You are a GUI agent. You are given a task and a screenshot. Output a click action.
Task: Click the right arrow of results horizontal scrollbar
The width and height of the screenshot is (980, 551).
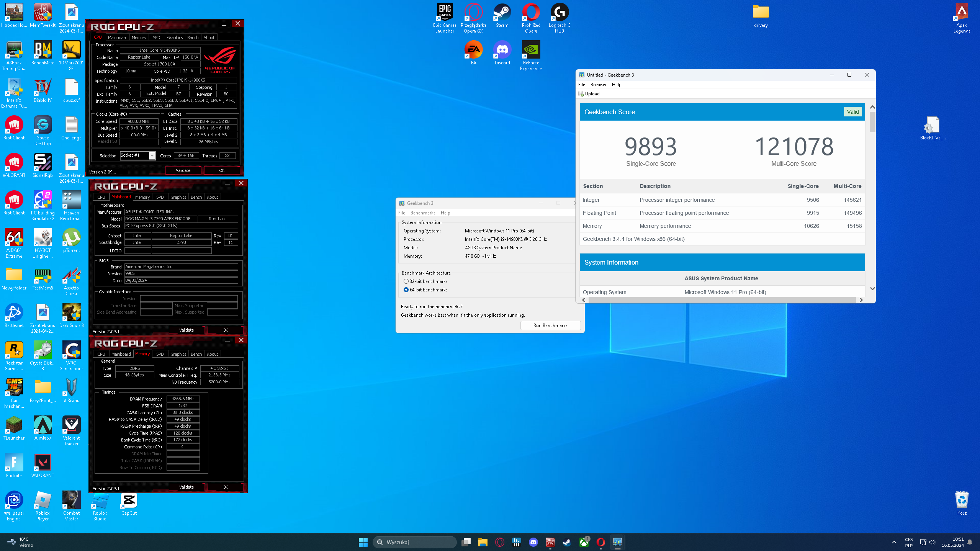pos(861,300)
